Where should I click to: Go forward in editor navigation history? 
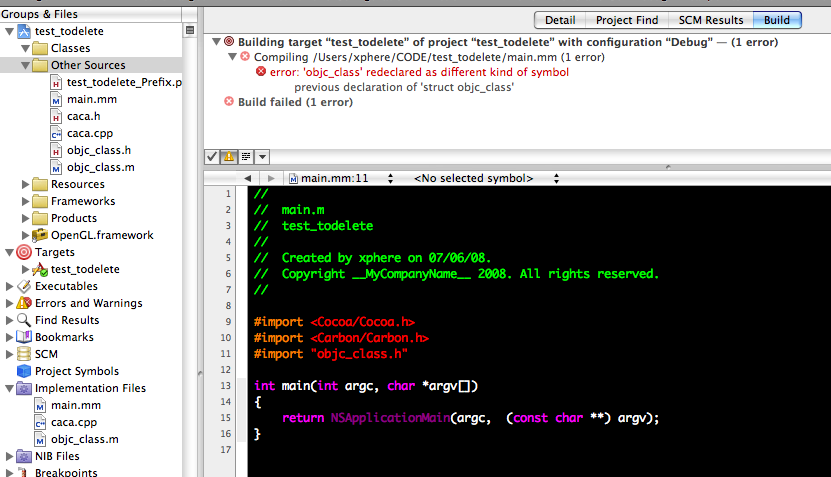(x=271, y=178)
